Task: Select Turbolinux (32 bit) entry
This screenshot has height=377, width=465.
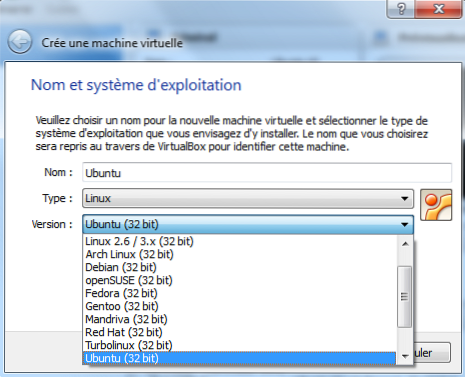Action: coord(240,345)
